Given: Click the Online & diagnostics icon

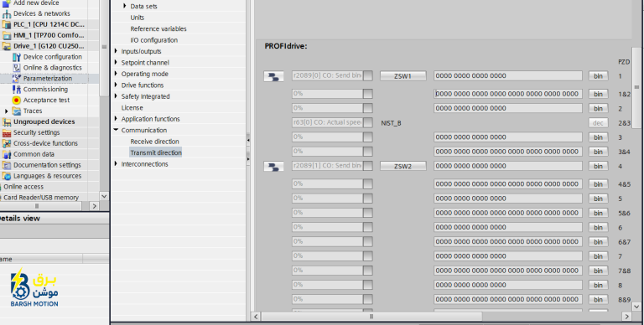Looking at the screenshot, I should (x=17, y=68).
